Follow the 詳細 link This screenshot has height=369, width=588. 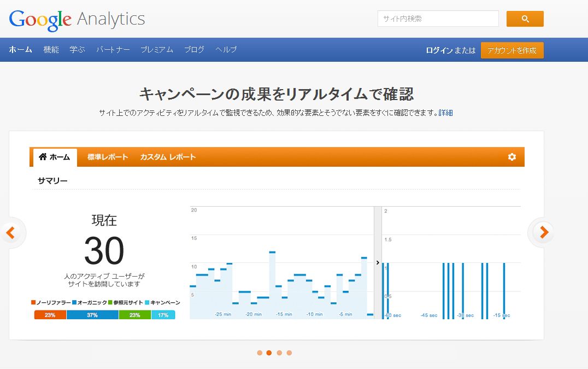(445, 113)
